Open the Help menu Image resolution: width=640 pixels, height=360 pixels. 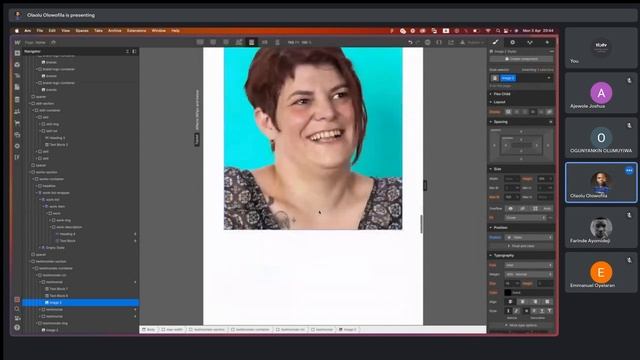coord(175,31)
